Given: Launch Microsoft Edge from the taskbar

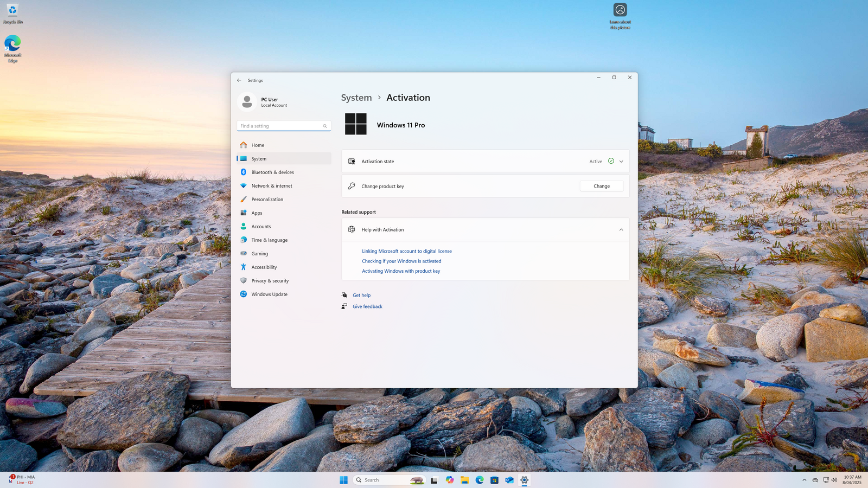Looking at the screenshot, I should click(x=480, y=480).
